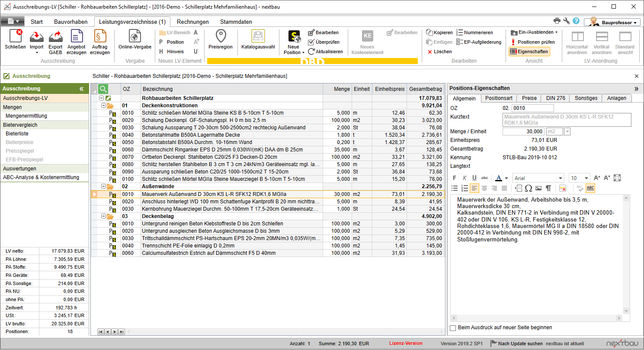
Task: Enable 'Beim Ausdruck auf neuer Seite beginnen'
Action: (453, 328)
